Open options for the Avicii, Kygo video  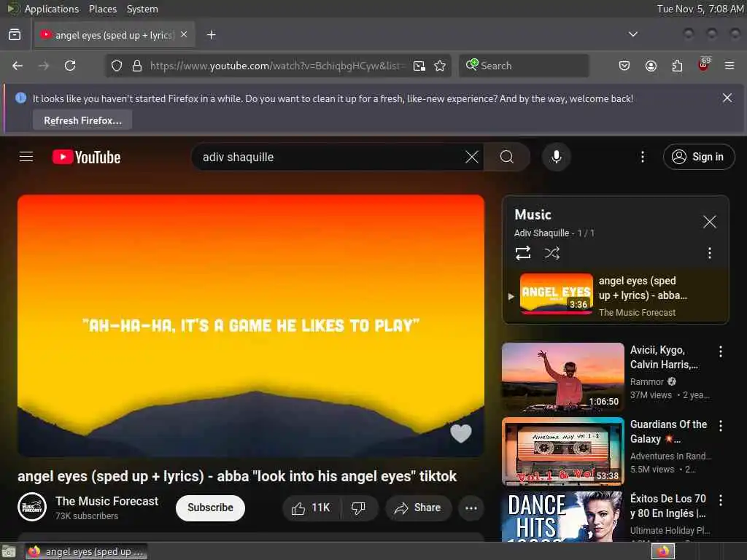pos(720,351)
